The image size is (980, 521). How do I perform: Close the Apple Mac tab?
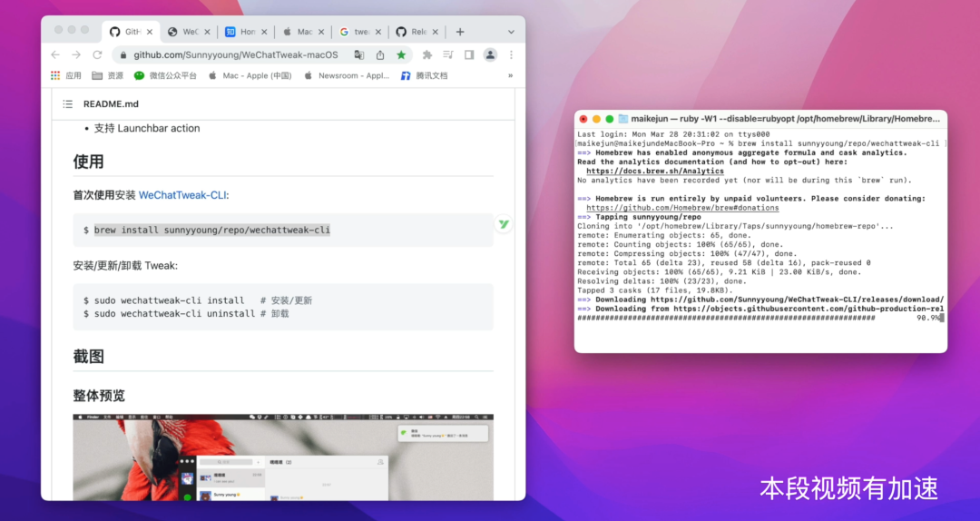point(321,32)
